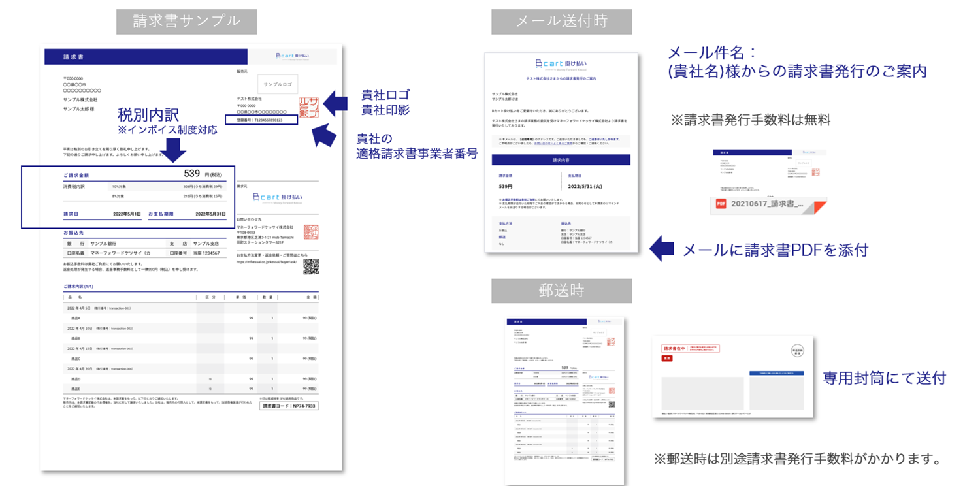Click the サンプル太郎 様 recipient name on the invoice
The width and height of the screenshot is (980, 486).
pyautogui.click(x=78, y=108)
